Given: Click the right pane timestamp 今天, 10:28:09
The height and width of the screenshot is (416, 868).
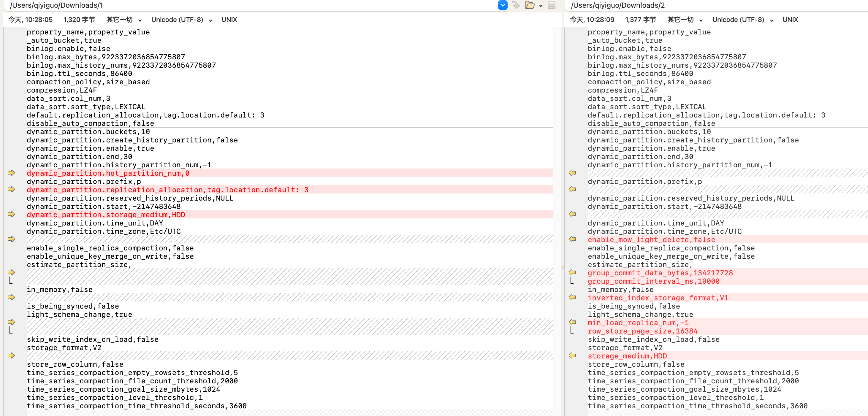Looking at the screenshot, I should (592, 20).
